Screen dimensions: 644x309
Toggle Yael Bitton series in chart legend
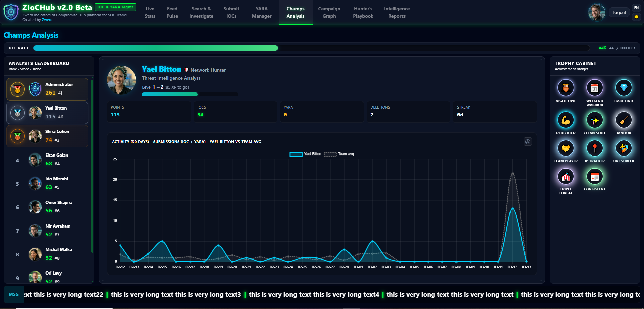pos(305,154)
